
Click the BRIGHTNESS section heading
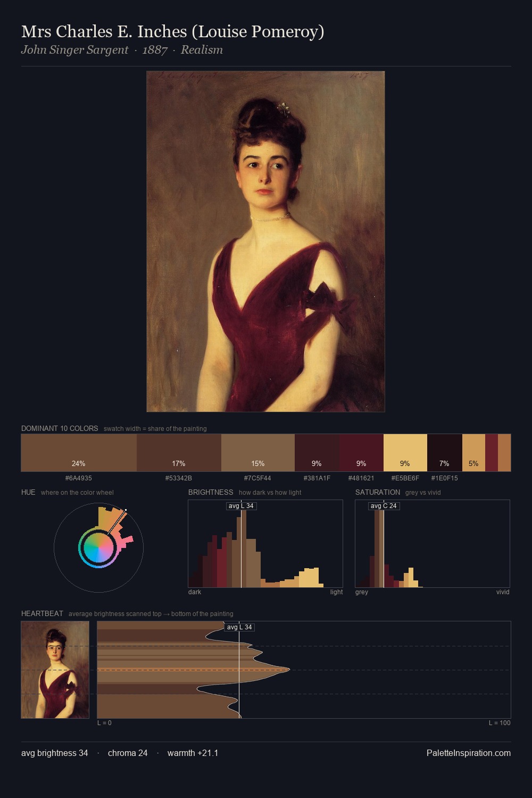(211, 492)
